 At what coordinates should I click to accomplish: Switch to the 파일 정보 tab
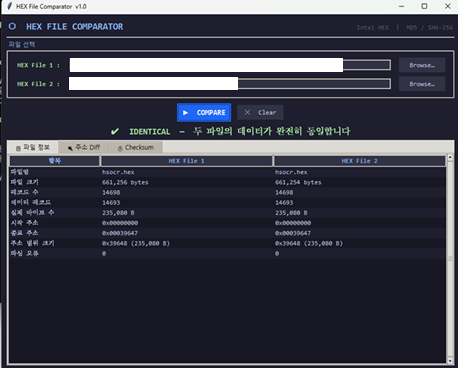(x=33, y=147)
